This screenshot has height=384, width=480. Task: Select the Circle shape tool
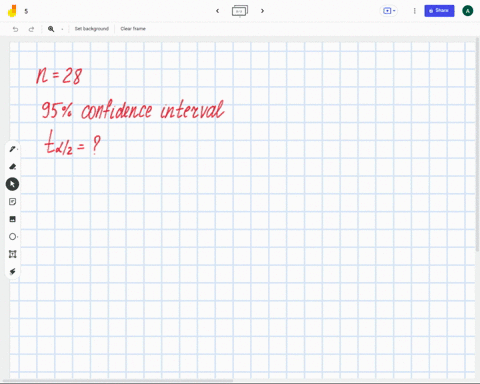[13, 237]
